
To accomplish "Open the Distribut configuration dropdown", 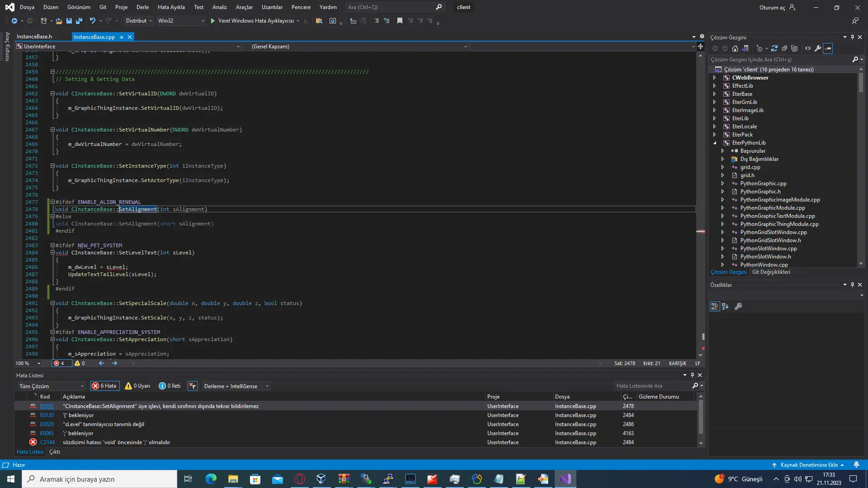I will [138, 21].
